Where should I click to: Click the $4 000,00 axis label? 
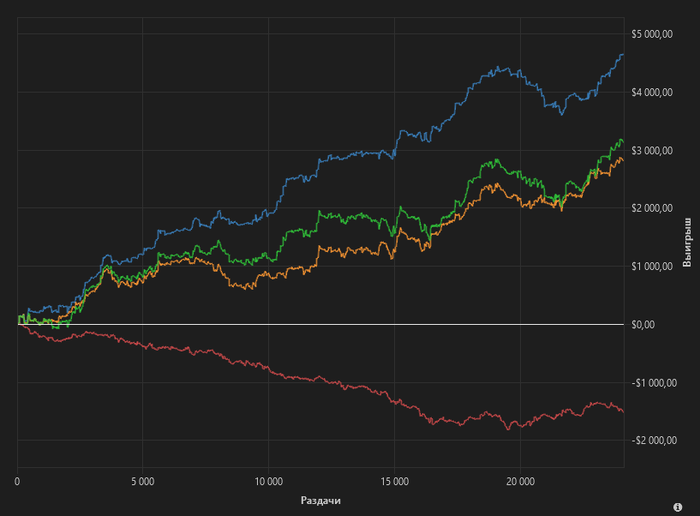point(652,92)
